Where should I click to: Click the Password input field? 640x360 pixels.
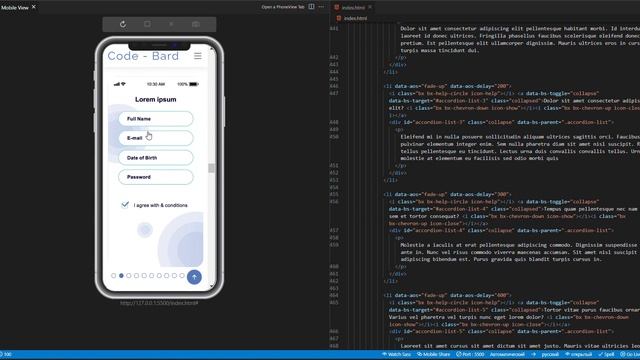(x=156, y=177)
